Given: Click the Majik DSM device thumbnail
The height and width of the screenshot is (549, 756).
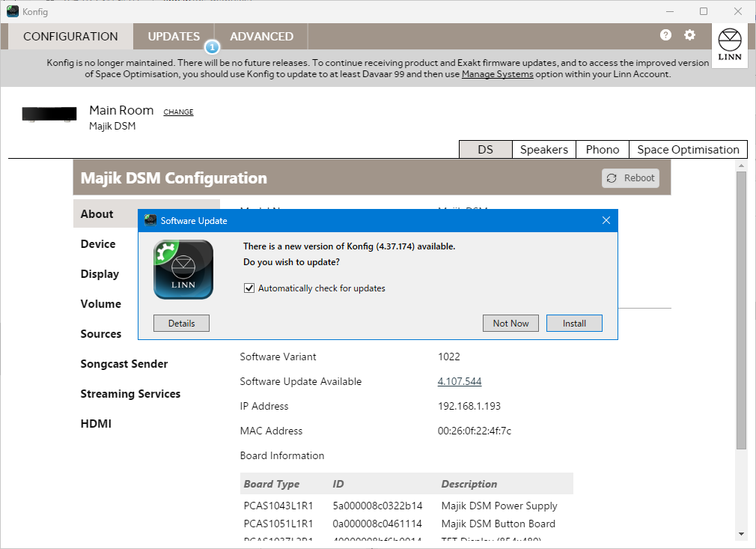Looking at the screenshot, I should tap(49, 115).
